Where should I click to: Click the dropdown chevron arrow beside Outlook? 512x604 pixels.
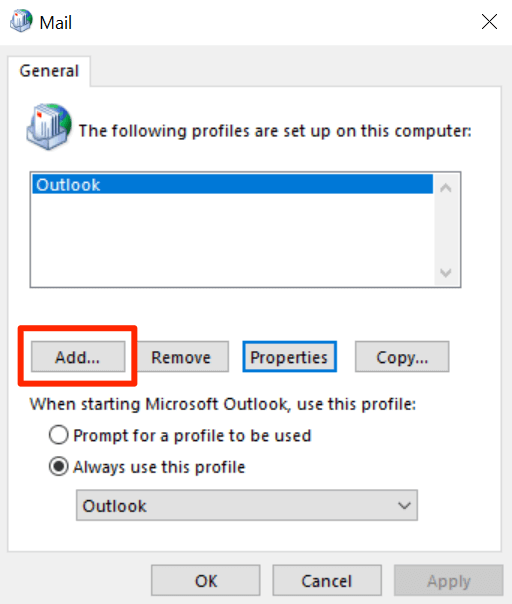[404, 505]
